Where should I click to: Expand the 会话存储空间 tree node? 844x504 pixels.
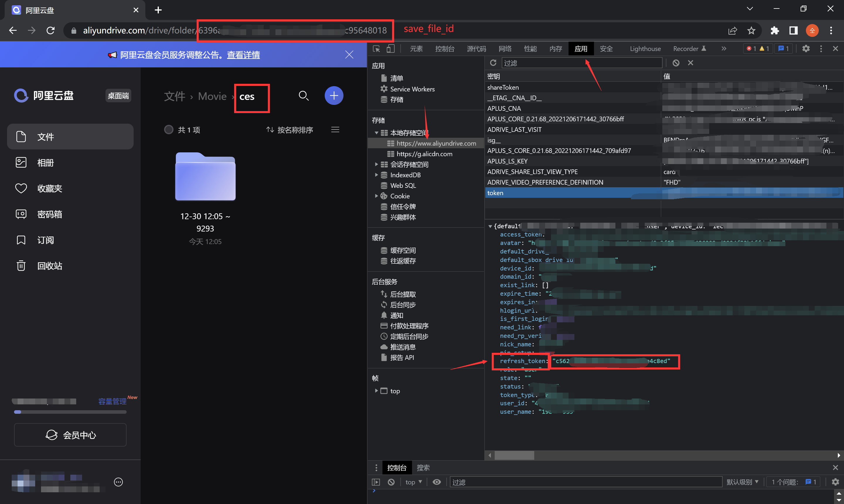(x=376, y=164)
